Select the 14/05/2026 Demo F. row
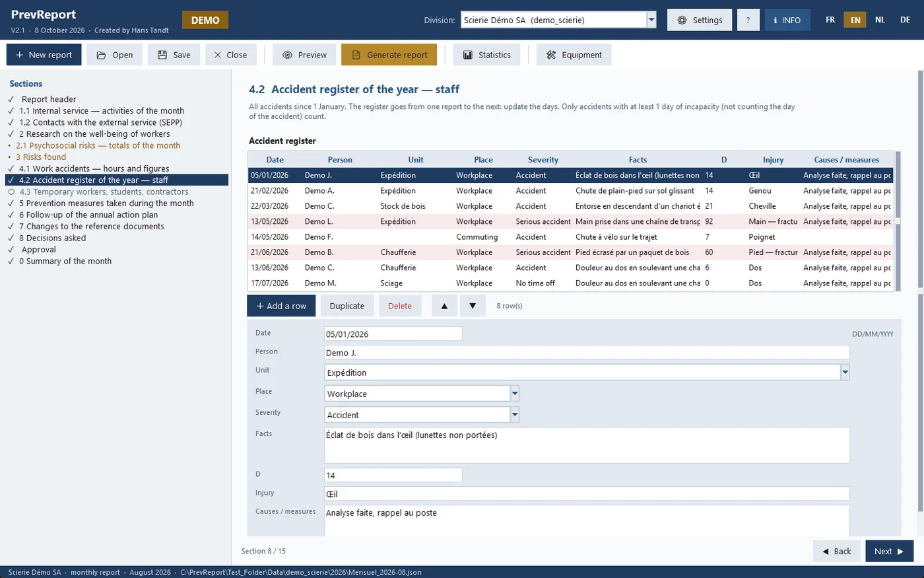Image resolution: width=924 pixels, height=578 pixels. pyautogui.click(x=571, y=236)
